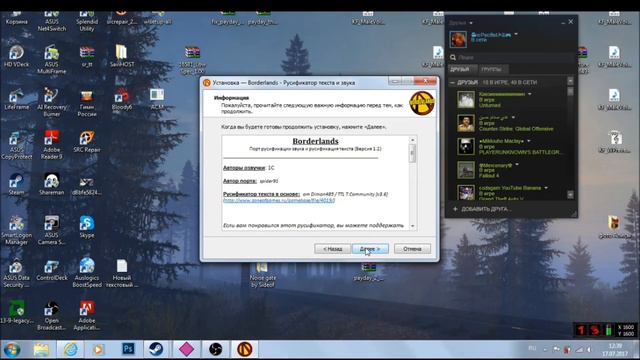The width and height of the screenshot is (640, 360).
Task: Click the Borderlands installer taskbar icon
Action: click(244, 349)
